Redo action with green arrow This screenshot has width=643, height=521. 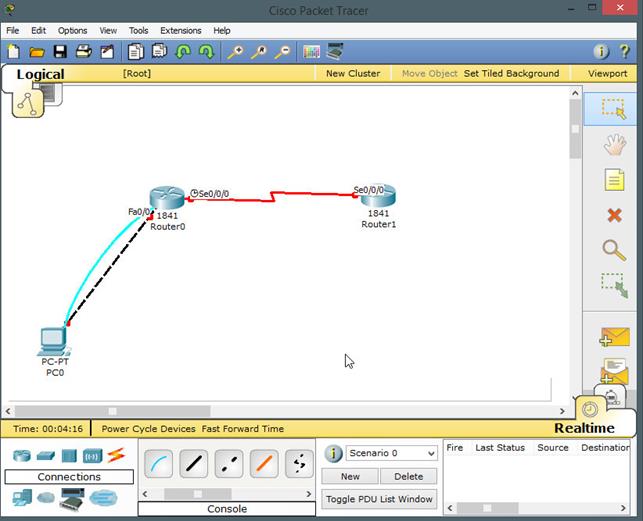click(206, 52)
